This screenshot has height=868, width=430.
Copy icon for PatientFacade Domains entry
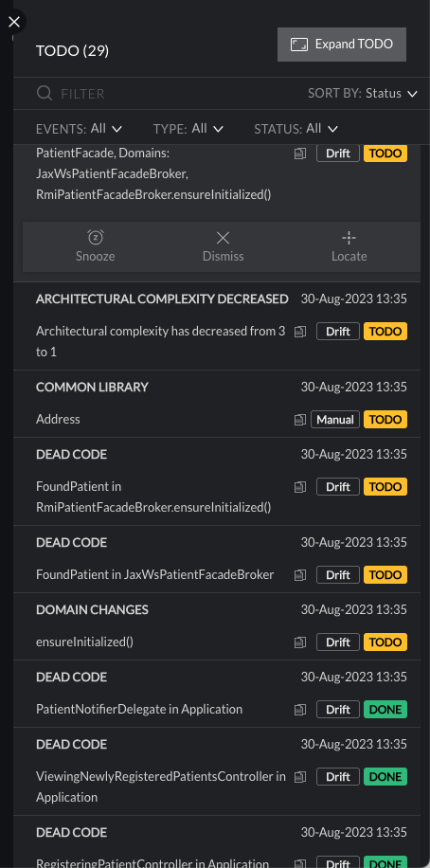point(300,154)
